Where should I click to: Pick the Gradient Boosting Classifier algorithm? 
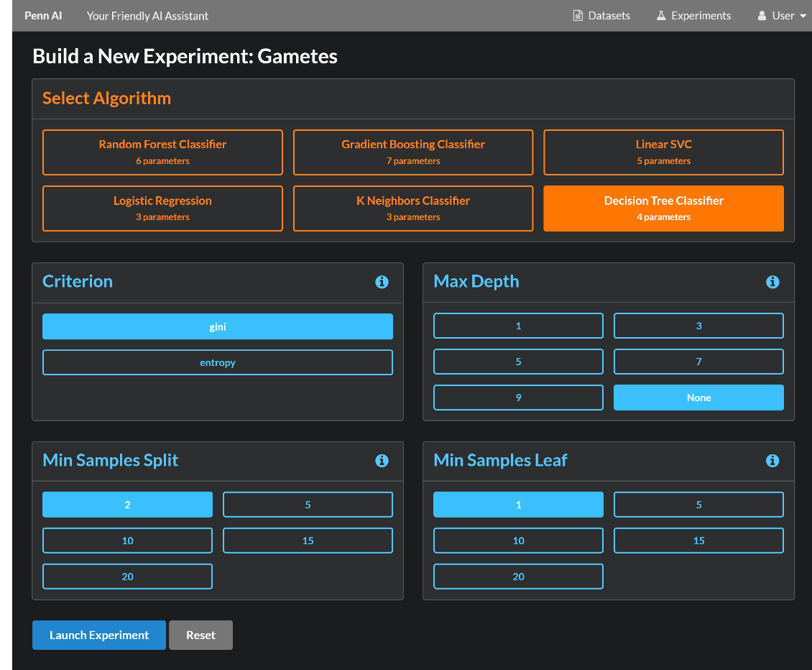point(413,152)
